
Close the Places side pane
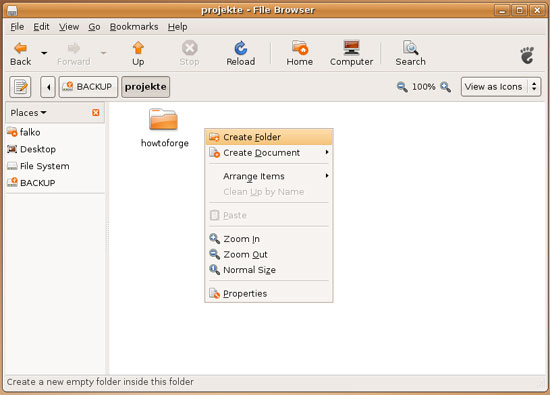[x=96, y=113]
